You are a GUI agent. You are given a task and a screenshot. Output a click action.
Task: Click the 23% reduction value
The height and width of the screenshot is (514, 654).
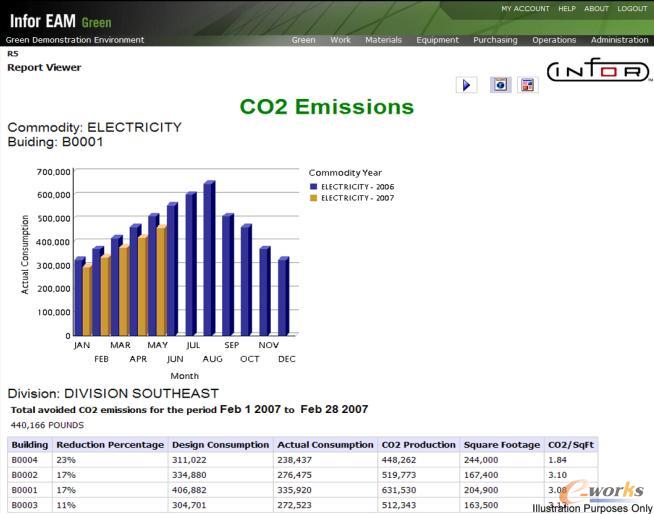click(x=66, y=460)
